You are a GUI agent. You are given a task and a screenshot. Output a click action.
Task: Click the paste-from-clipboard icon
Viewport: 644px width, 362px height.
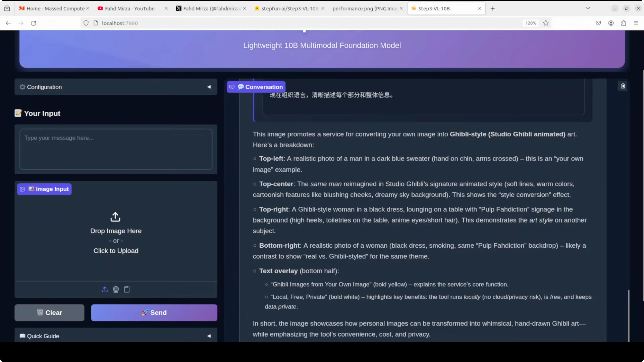pyautogui.click(x=127, y=289)
